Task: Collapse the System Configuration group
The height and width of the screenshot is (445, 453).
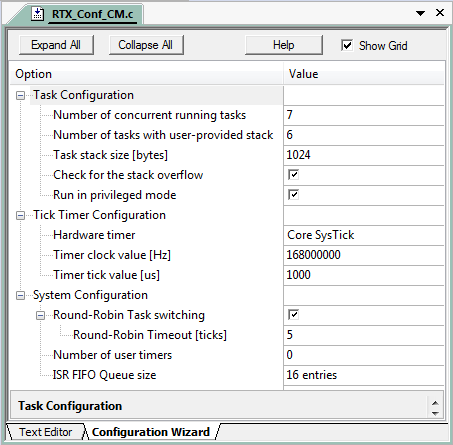Action: point(20,296)
